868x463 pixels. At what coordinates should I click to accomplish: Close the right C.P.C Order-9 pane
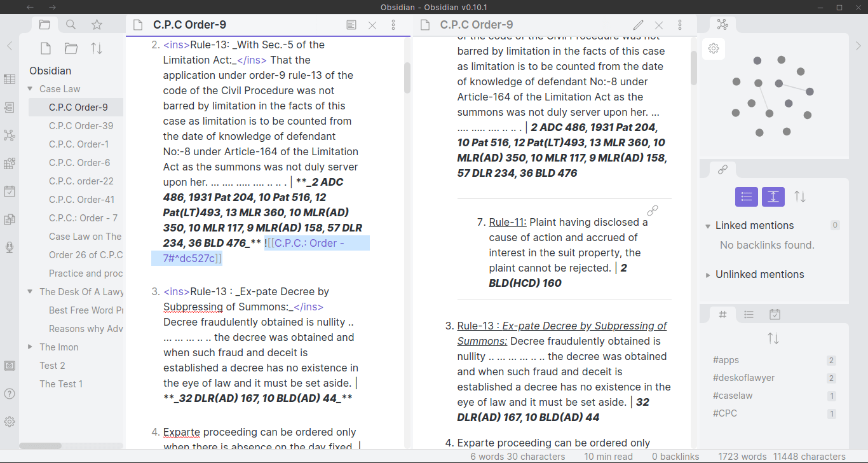click(x=659, y=25)
